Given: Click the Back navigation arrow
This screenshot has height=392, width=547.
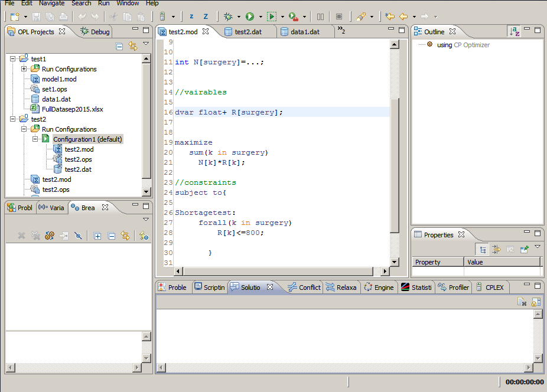Looking at the screenshot, I should (403, 17).
